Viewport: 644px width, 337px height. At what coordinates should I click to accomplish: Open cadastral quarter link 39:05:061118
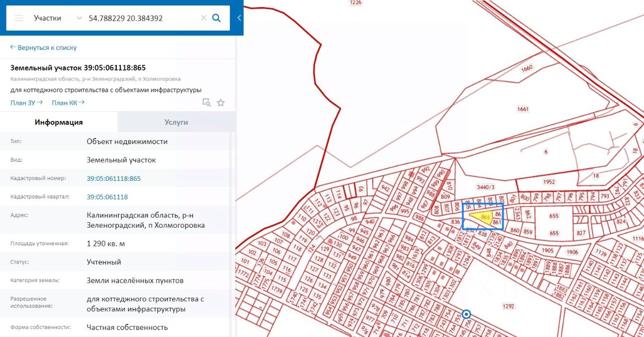107,197
